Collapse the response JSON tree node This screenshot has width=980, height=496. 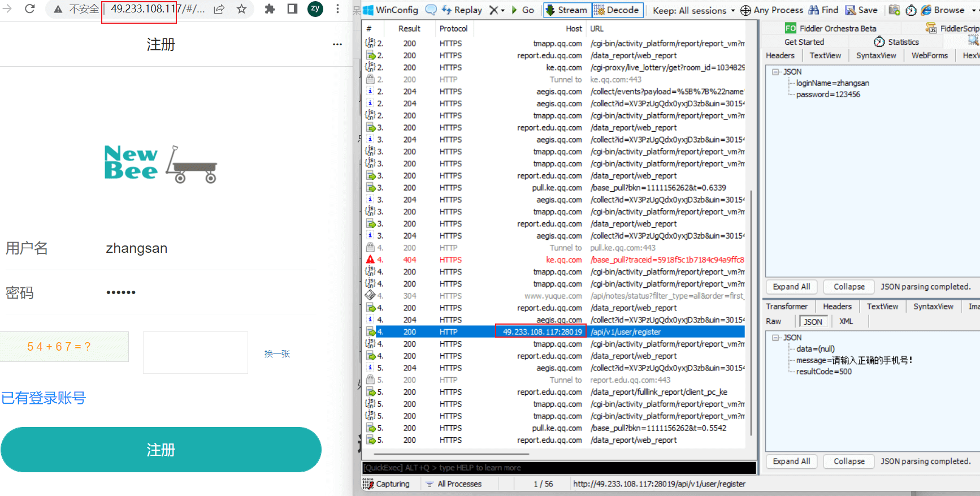pyautogui.click(x=775, y=338)
